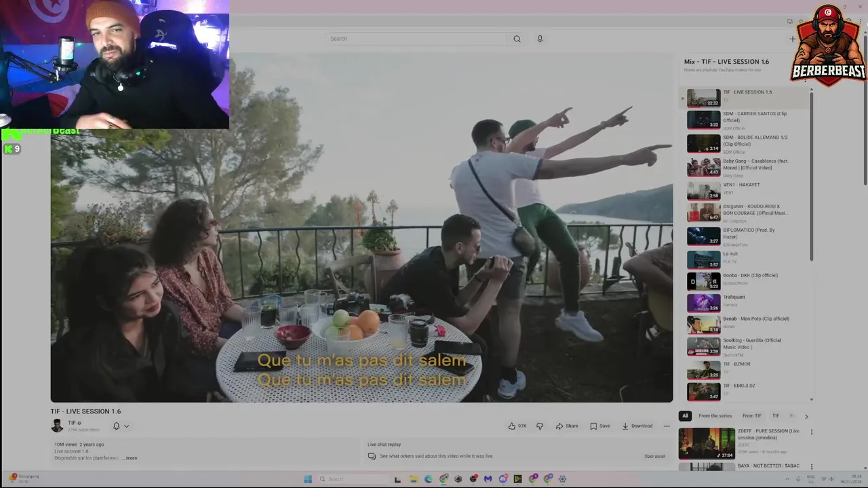Click the Share button under the video

(x=567, y=426)
